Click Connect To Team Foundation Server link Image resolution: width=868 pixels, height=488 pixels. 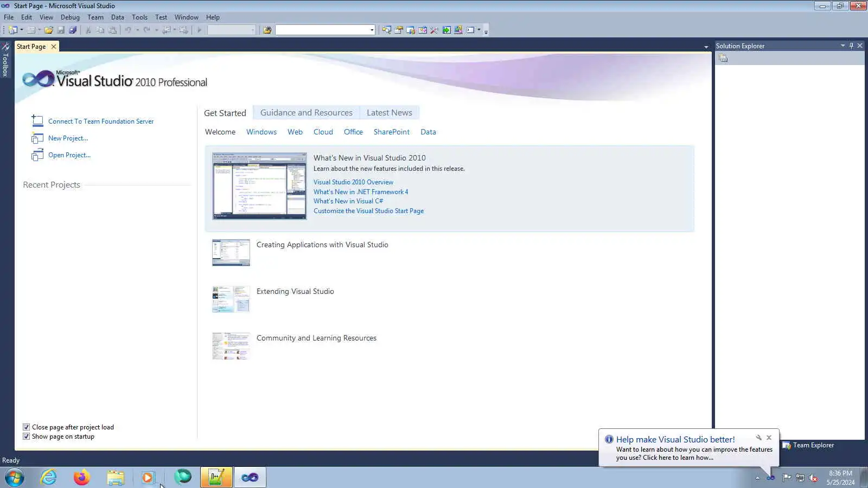[x=101, y=121]
